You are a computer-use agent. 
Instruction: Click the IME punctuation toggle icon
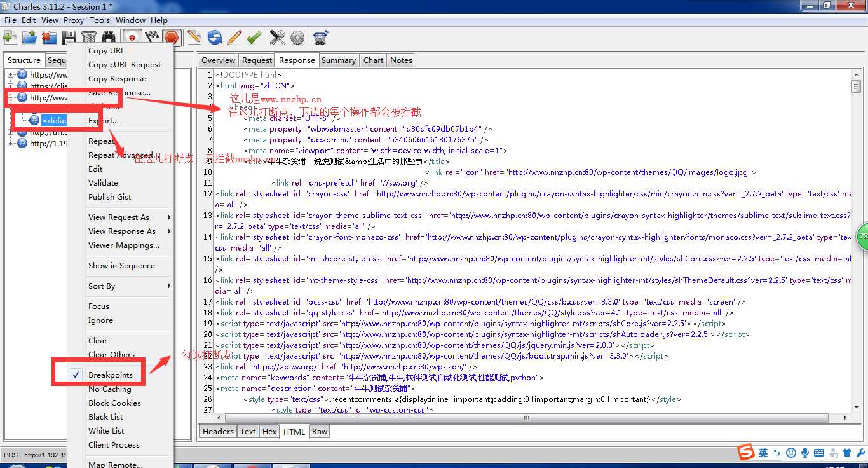tap(777, 453)
